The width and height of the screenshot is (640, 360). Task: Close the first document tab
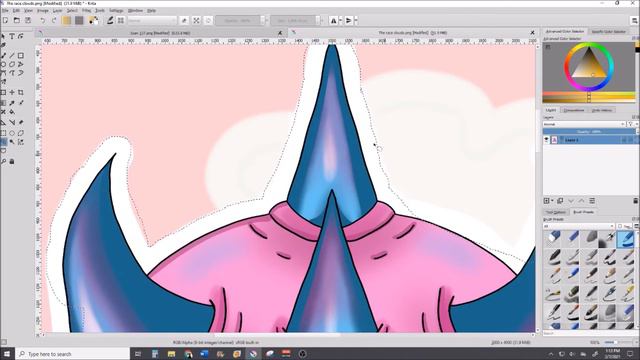point(280,33)
